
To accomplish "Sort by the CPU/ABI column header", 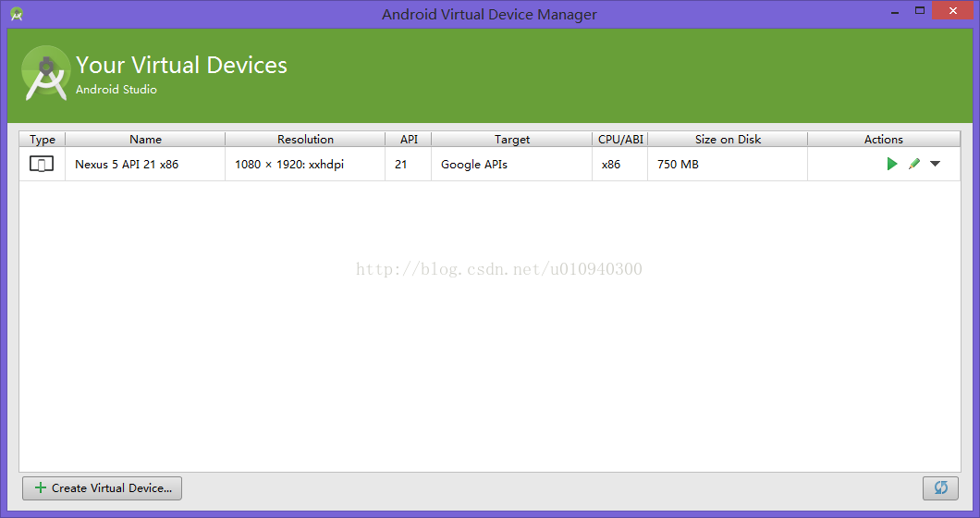I will coord(620,139).
